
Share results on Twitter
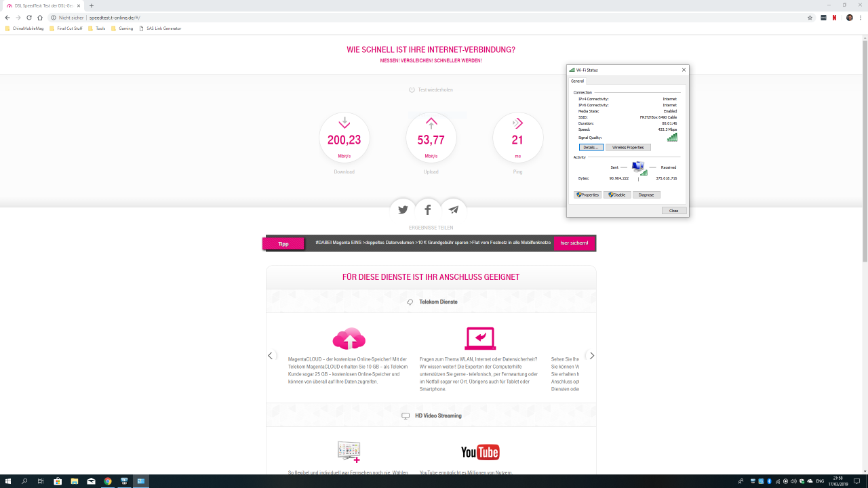(x=403, y=210)
